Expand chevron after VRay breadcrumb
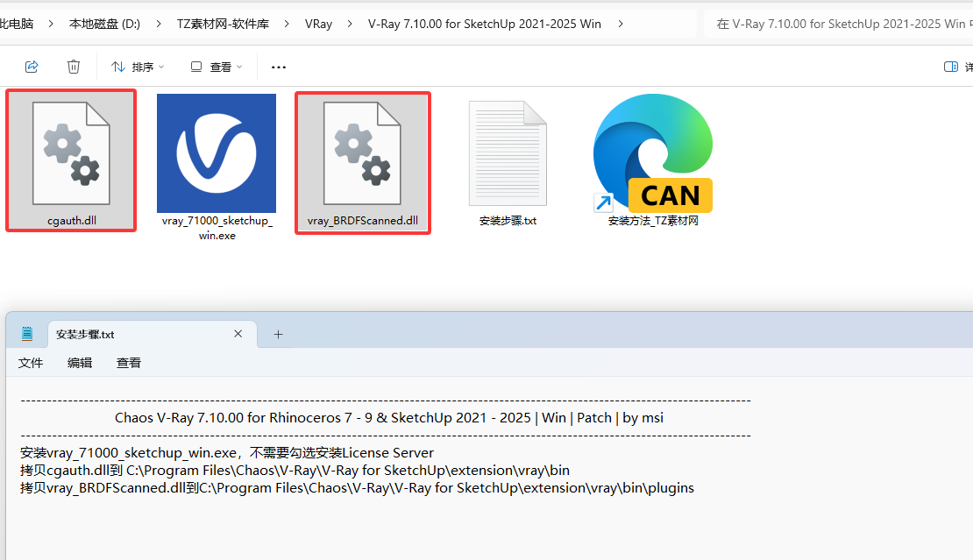Screen dimensions: 973x560 click(350, 24)
